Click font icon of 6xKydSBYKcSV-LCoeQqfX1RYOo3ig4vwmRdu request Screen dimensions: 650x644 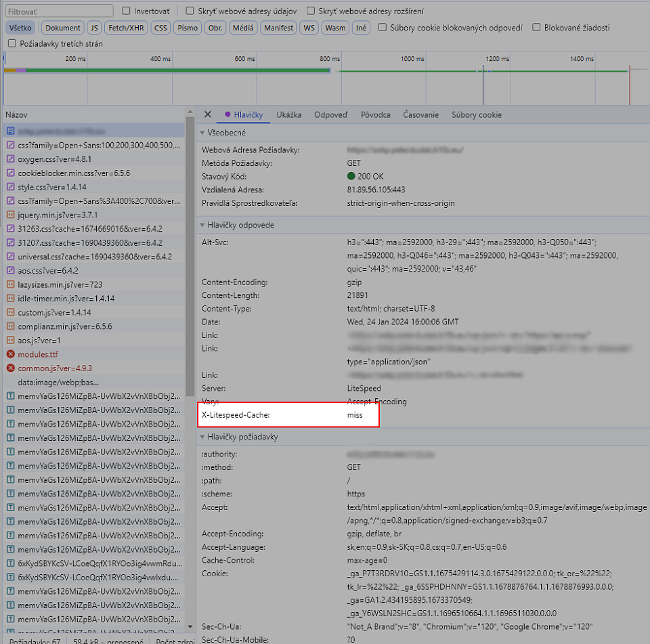11,563
